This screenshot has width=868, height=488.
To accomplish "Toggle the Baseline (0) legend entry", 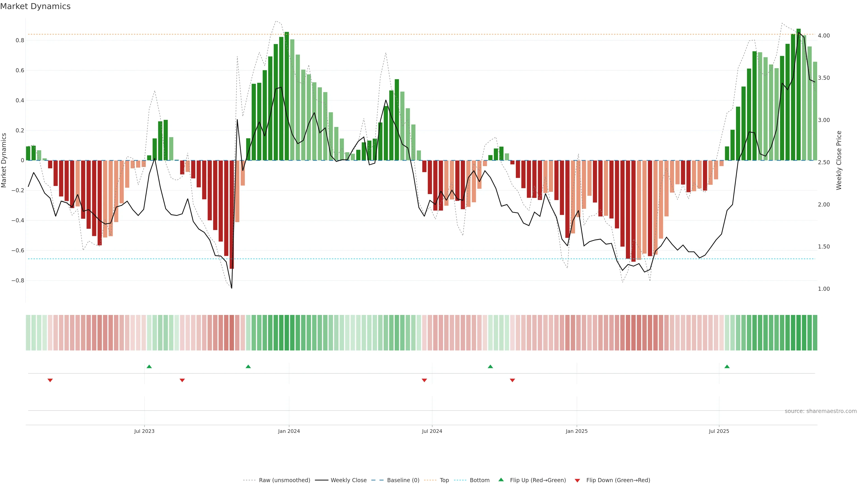I will (x=403, y=480).
